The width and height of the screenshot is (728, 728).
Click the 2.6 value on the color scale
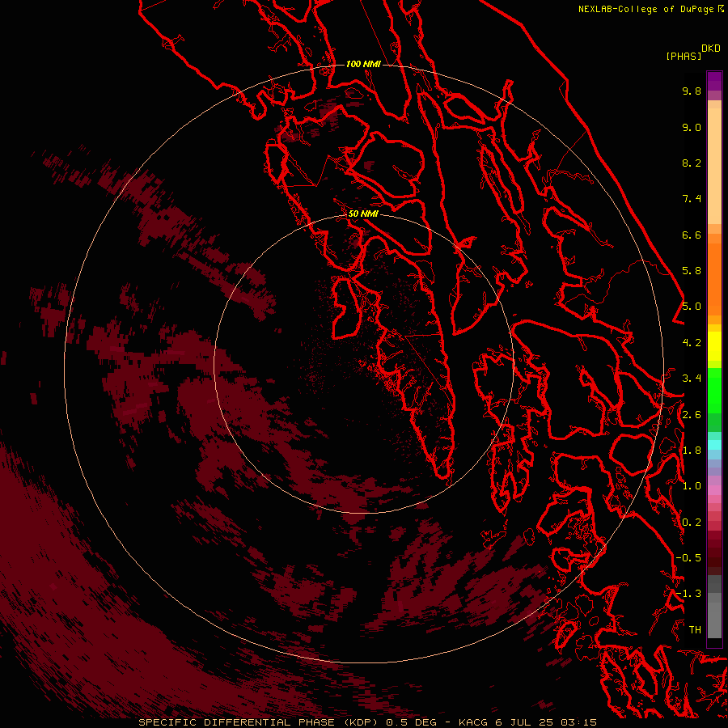692,415
